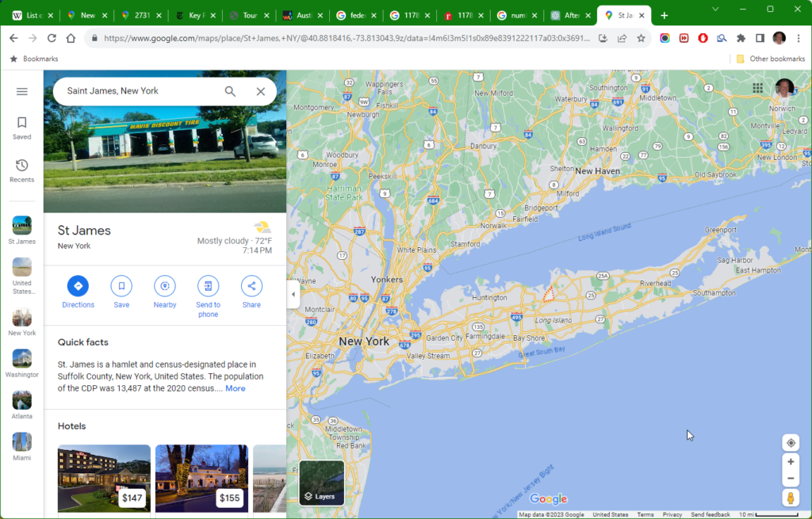Open the $147 hotel thumbnail
Screen dimensions: 812x519
[104, 478]
